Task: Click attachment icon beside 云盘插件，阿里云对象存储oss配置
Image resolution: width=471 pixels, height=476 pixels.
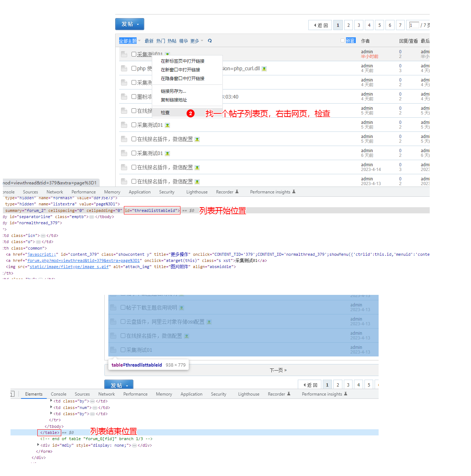Action: click(x=209, y=322)
